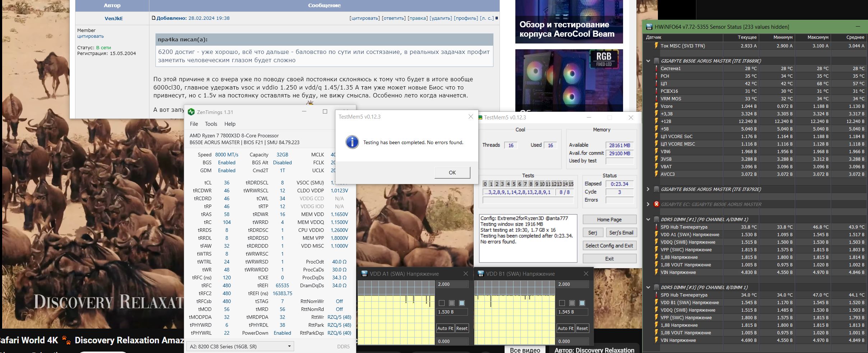868x353 pixels.
Task: Click the thermometer icon beside Система1 in HWiNFO
Action: click(x=656, y=68)
